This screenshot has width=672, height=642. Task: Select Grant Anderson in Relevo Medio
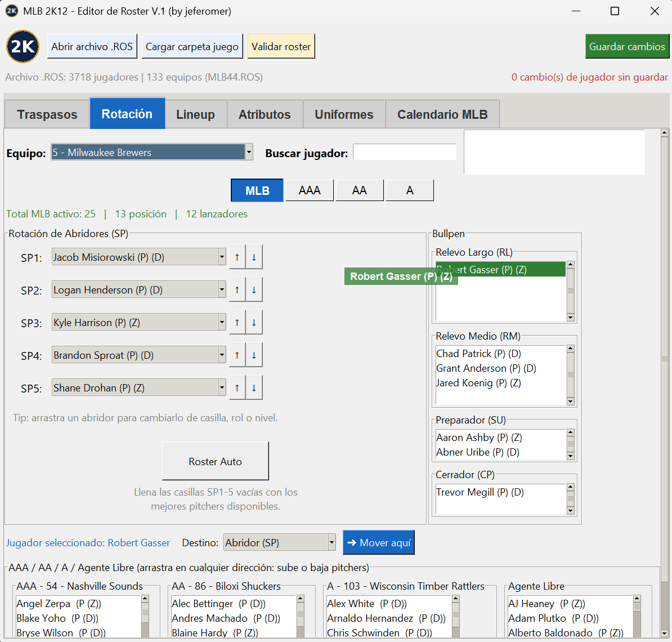point(500,368)
